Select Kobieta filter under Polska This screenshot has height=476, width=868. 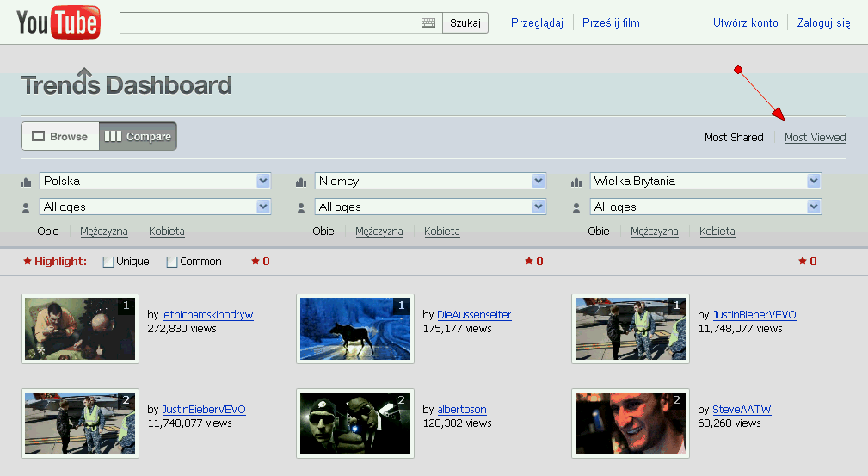tap(167, 232)
